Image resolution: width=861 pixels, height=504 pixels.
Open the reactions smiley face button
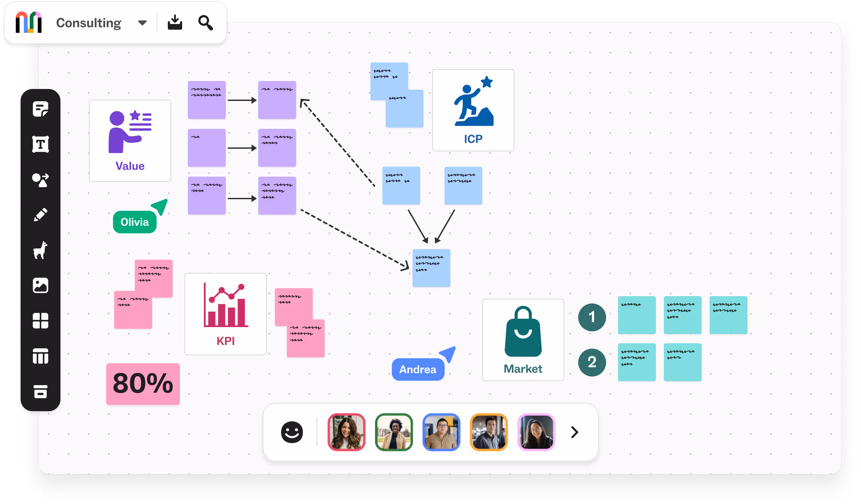tap(292, 432)
